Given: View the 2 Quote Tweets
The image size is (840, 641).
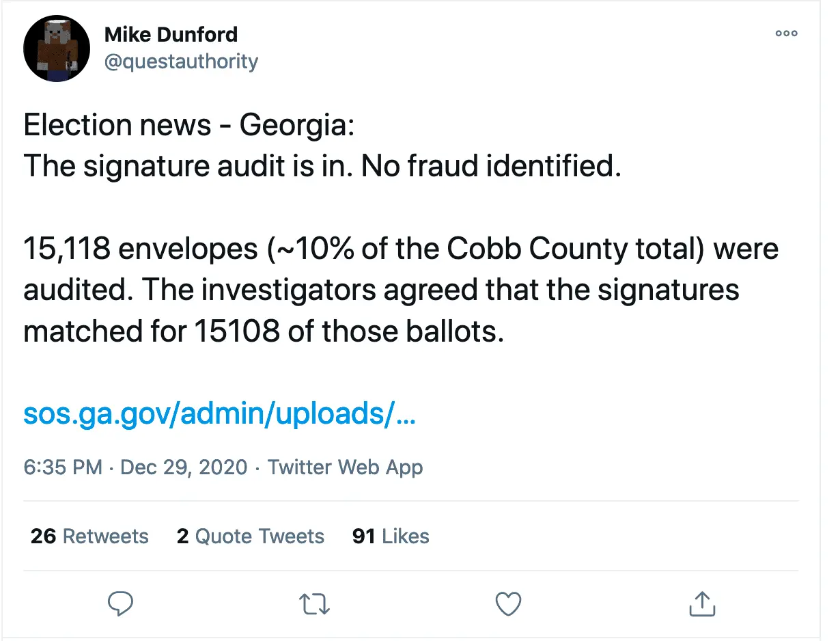Looking at the screenshot, I should point(250,536).
